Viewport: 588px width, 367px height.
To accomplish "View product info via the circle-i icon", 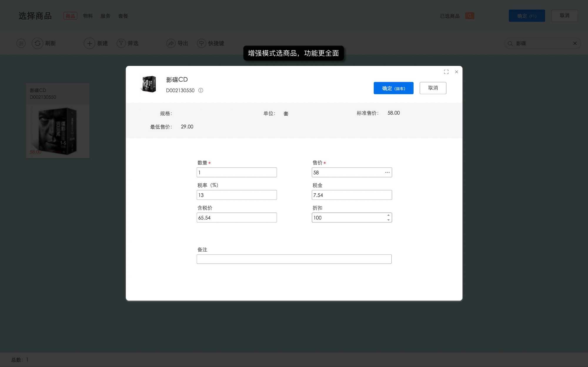I will pyautogui.click(x=201, y=91).
